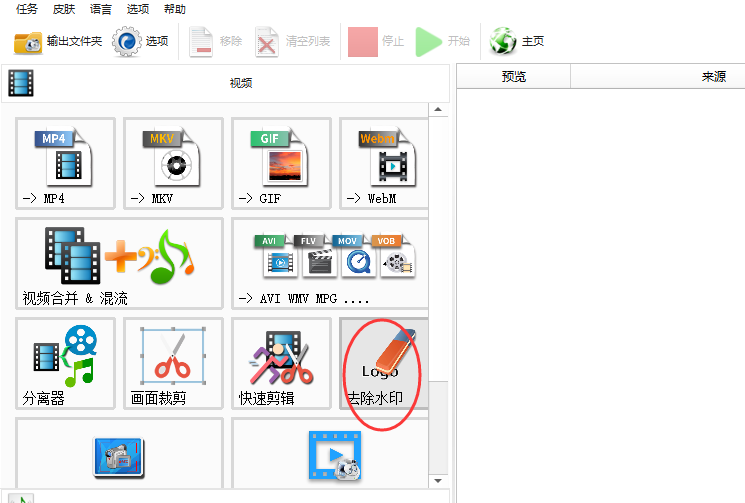Open the 去除水印 watermark removal tool
Viewport: 745px width, 503px height.
pos(384,363)
